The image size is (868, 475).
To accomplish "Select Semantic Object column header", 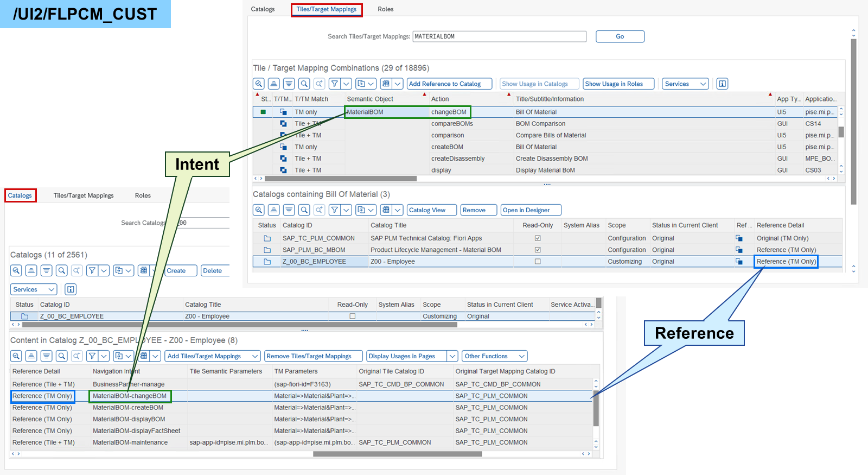I will click(386, 99).
